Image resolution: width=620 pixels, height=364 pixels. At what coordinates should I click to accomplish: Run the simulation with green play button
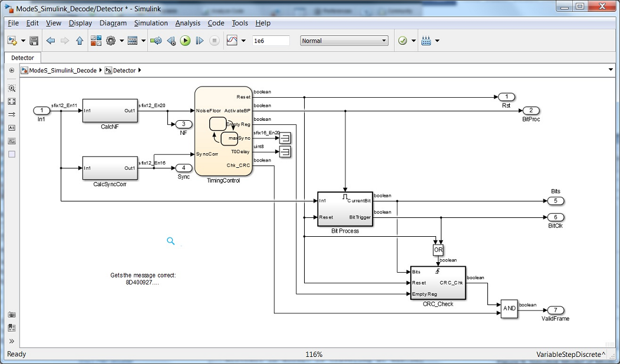click(186, 41)
